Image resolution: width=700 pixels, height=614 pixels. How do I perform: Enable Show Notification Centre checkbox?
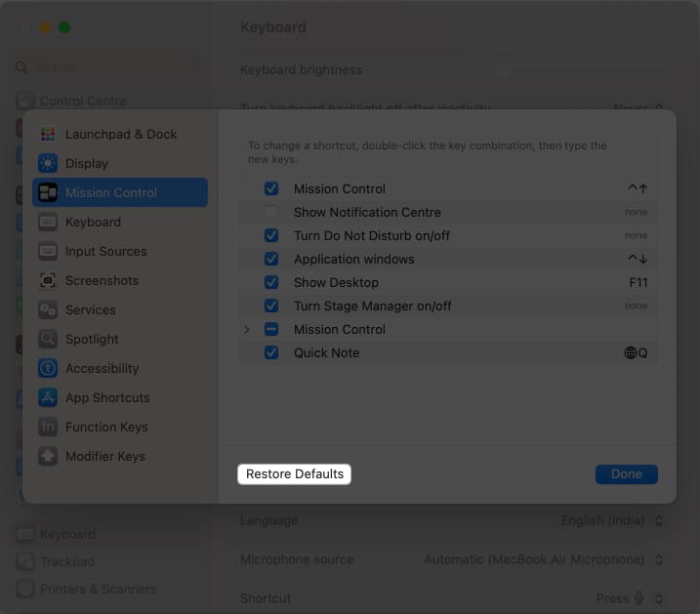point(271,212)
